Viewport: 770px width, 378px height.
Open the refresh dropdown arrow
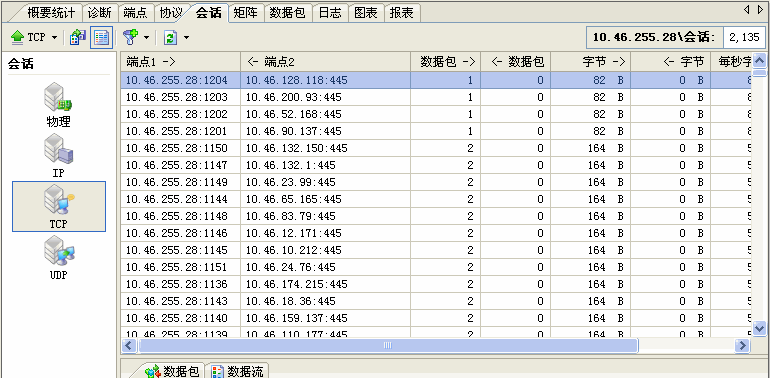pyautogui.click(x=186, y=38)
